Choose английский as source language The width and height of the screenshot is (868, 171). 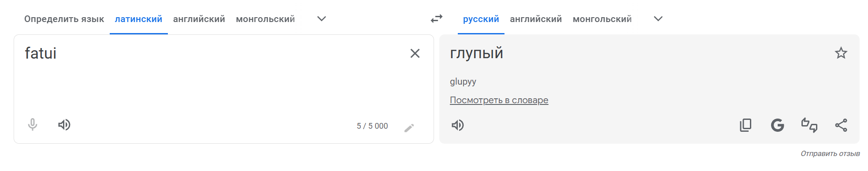point(199,19)
